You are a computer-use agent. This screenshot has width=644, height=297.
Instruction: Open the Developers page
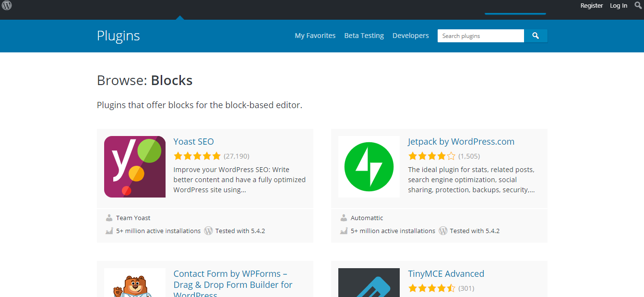(411, 36)
